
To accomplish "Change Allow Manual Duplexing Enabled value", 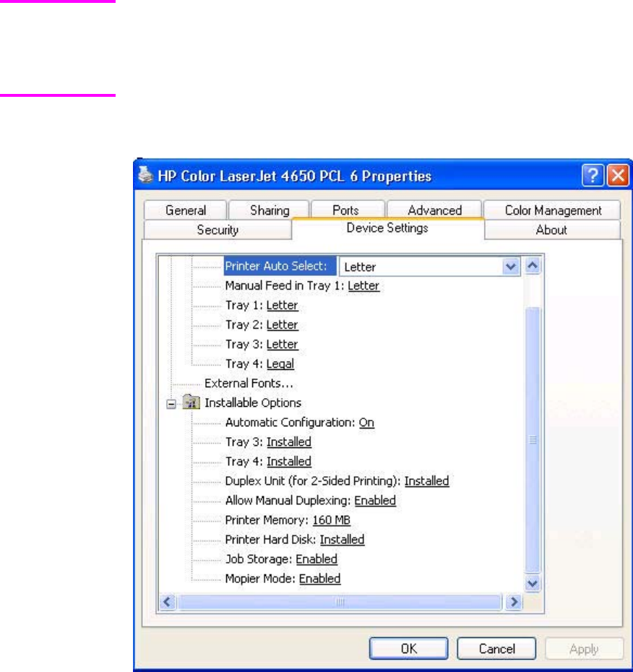I will [375, 501].
